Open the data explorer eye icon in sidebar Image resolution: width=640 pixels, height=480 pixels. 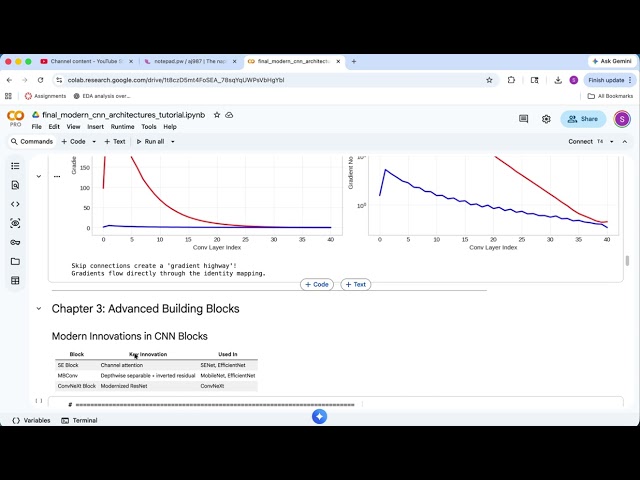pyautogui.click(x=15, y=223)
